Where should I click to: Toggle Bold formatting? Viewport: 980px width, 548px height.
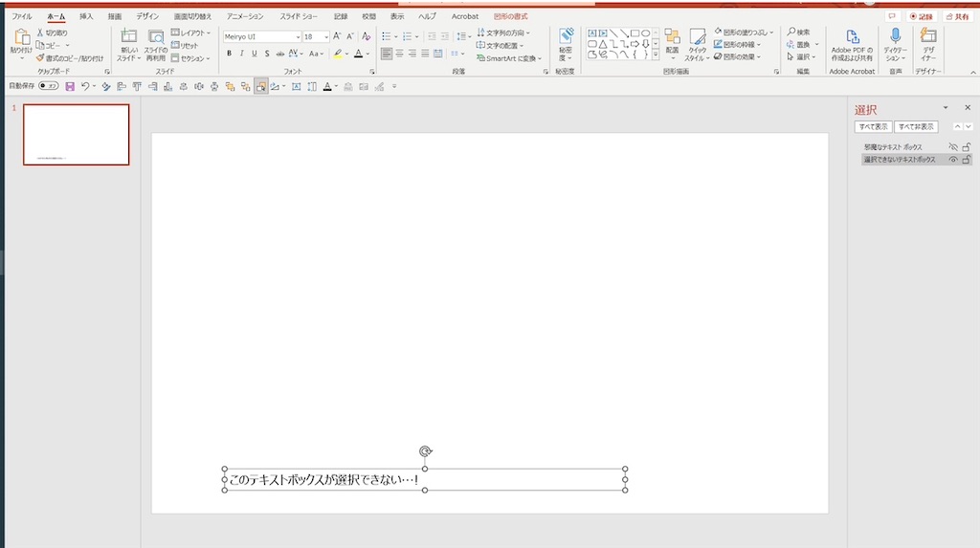[x=230, y=54]
